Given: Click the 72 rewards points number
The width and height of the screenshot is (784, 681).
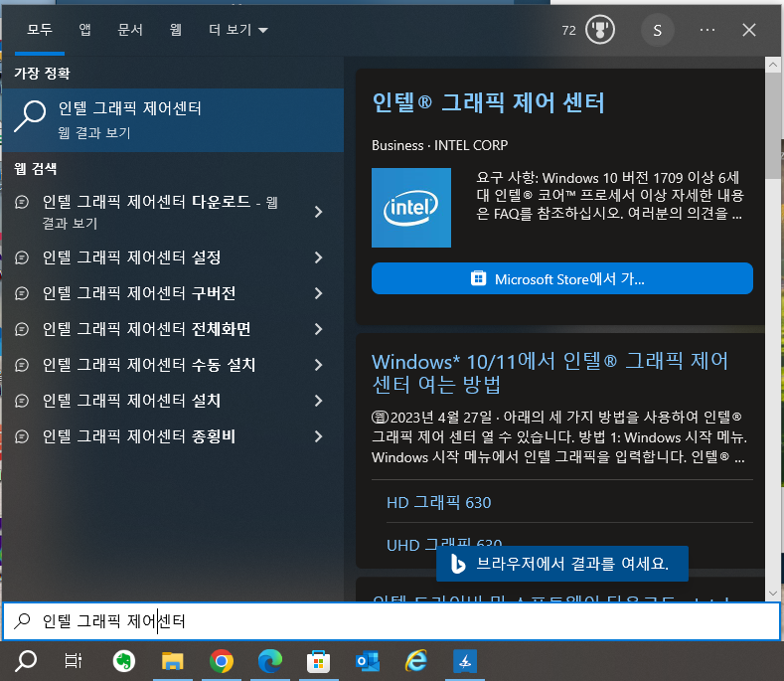Looking at the screenshot, I should click(x=568, y=31).
